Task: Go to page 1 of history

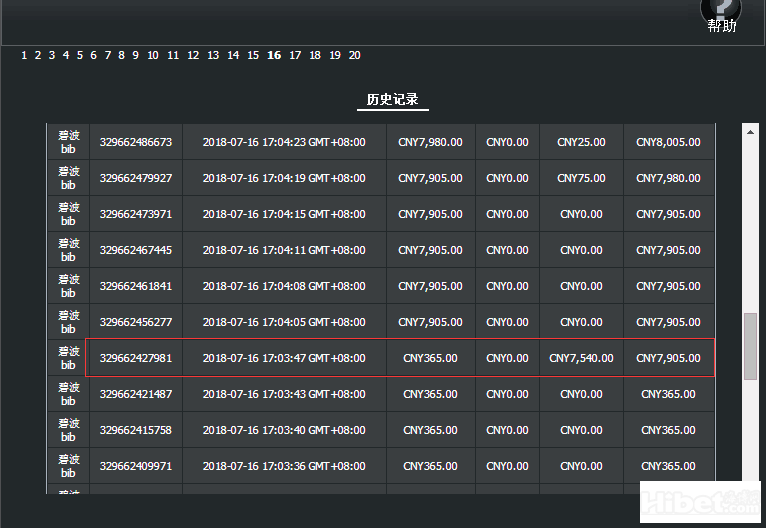Action: click(24, 55)
